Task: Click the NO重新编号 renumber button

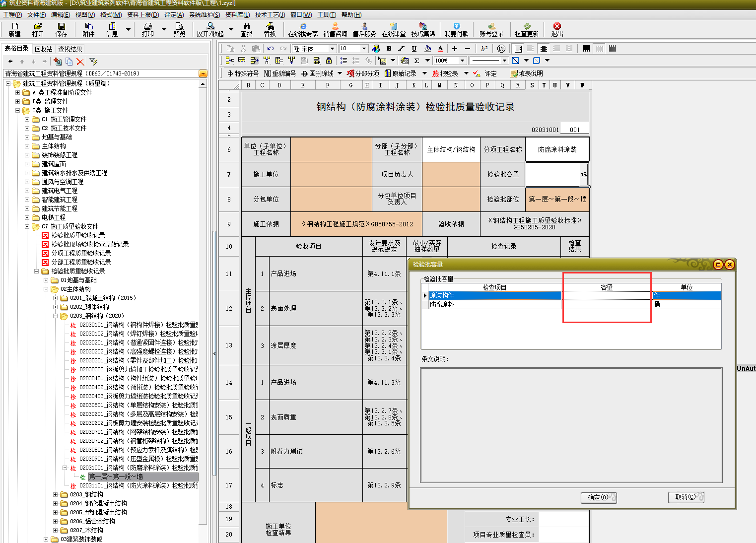Action: [x=279, y=73]
